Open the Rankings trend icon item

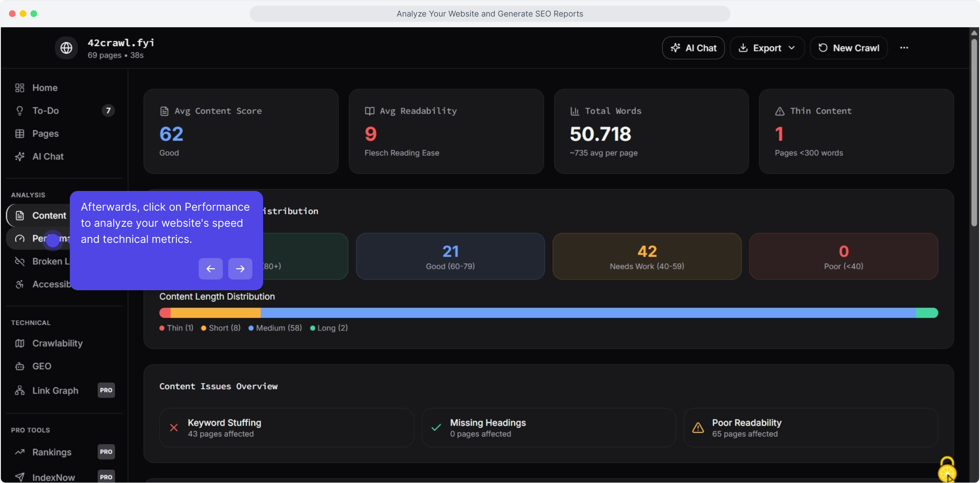pyautogui.click(x=20, y=452)
